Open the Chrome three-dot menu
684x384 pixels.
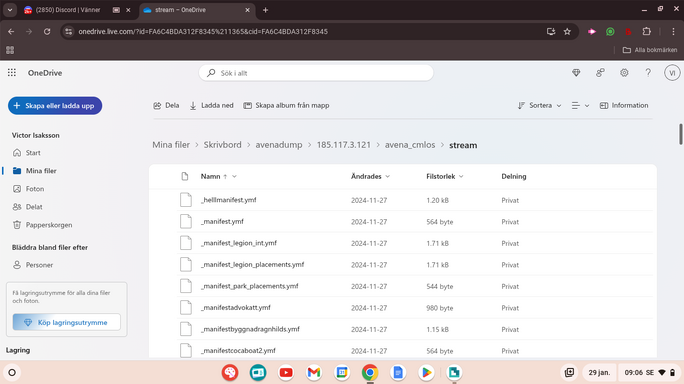point(673,31)
